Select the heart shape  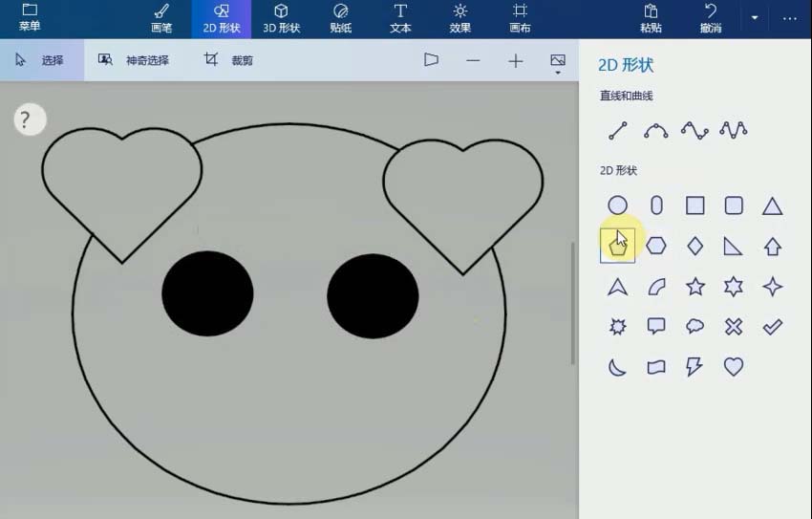click(734, 367)
